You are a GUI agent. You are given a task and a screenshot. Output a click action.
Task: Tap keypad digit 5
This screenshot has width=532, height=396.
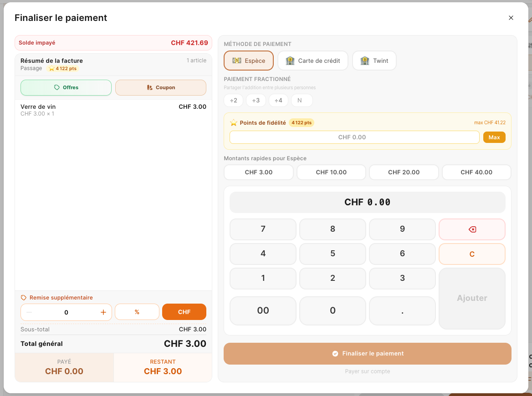point(332,254)
